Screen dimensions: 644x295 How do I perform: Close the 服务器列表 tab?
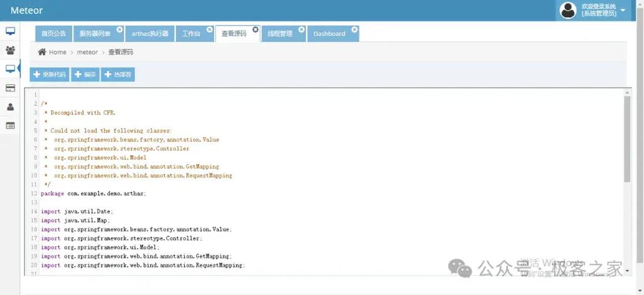(119, 30)
